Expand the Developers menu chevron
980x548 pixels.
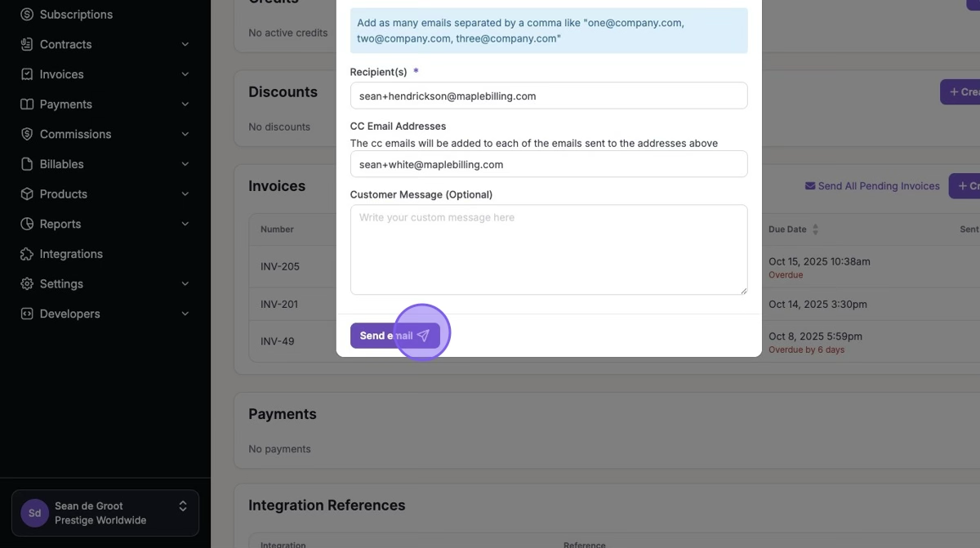pos(185,314)
